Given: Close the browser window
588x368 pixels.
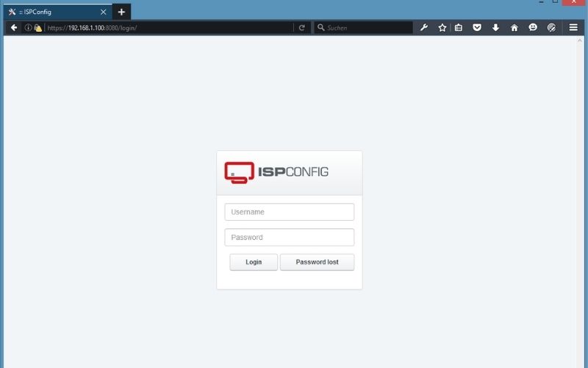Looking at the screenshot, I should [x=574, y=2].
